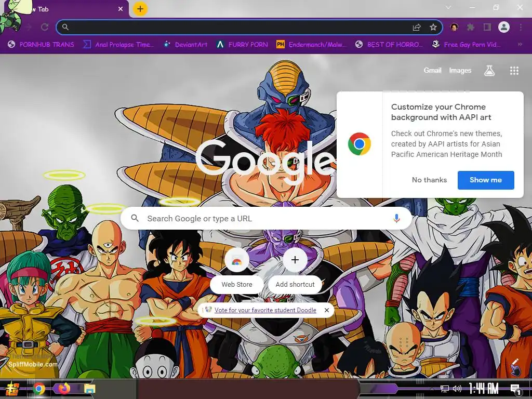Screen dimensions: 532x399
Task: Open the notification center icon
Action: [515, 390]
